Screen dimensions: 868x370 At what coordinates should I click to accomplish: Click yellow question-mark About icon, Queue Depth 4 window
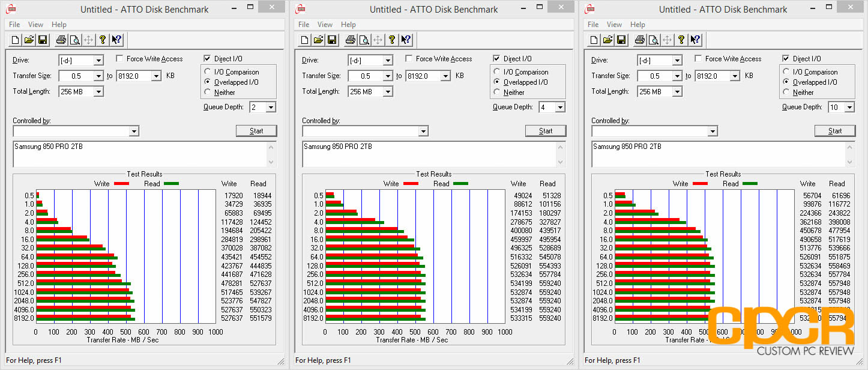pos(391,40)
